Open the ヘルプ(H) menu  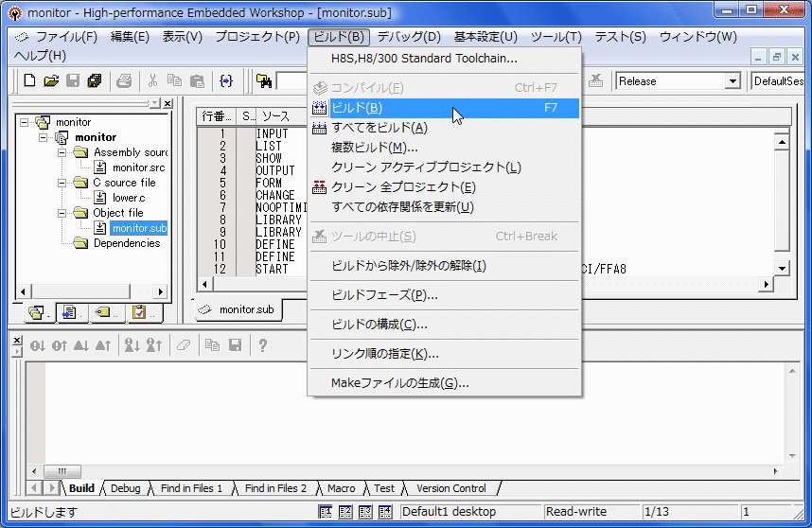40,56
